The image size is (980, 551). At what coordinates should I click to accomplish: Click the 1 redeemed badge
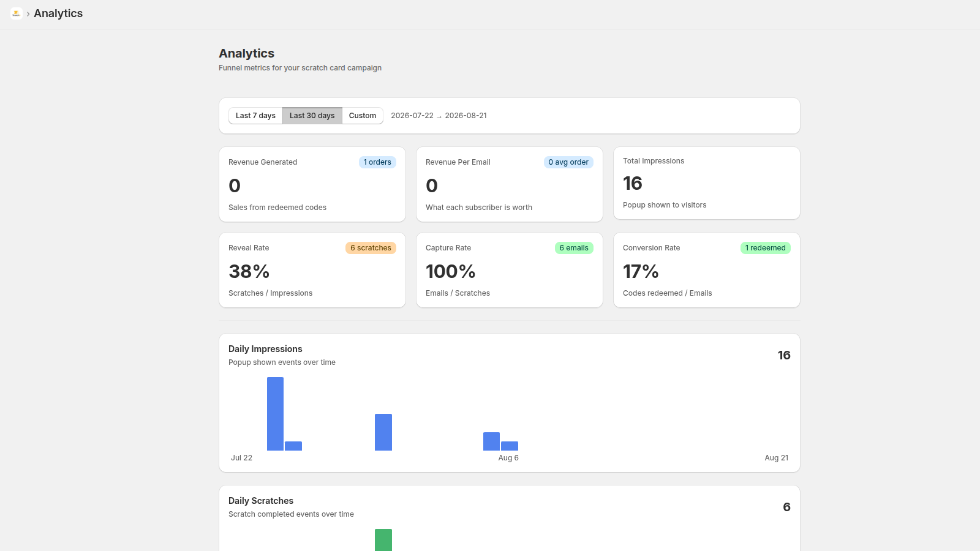765,248
